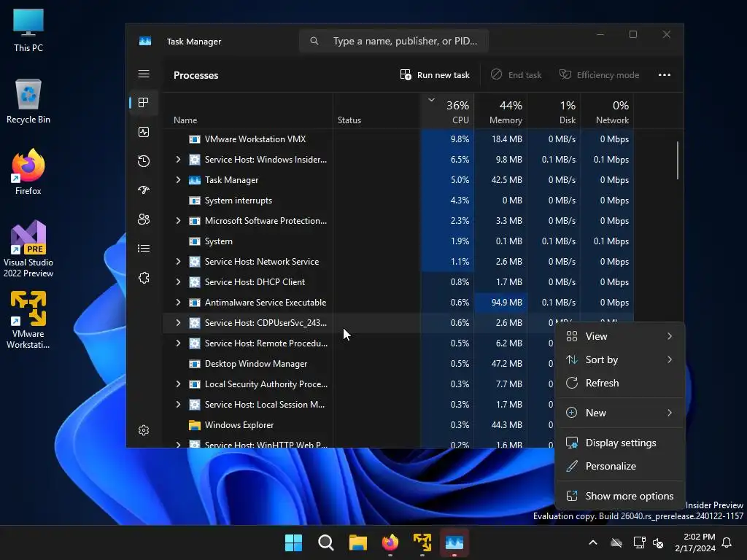Expand Service Host: Windows Insider row

pos(178,160)
